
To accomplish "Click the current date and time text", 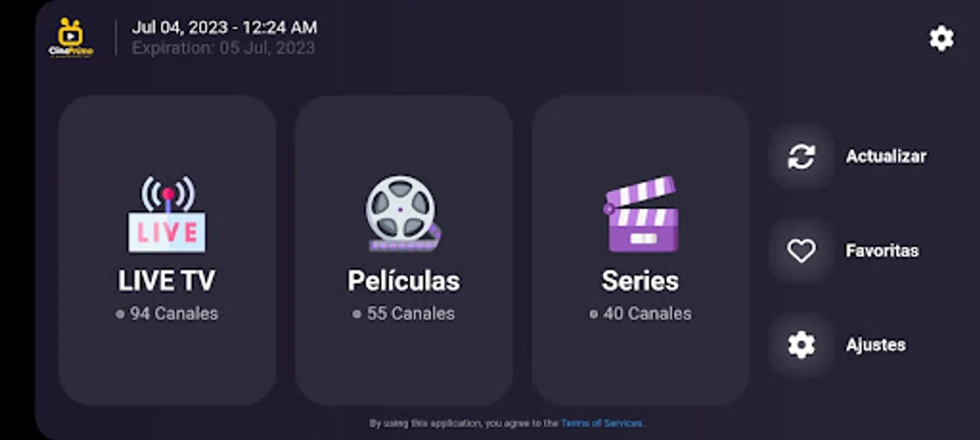I will point(225,27).
